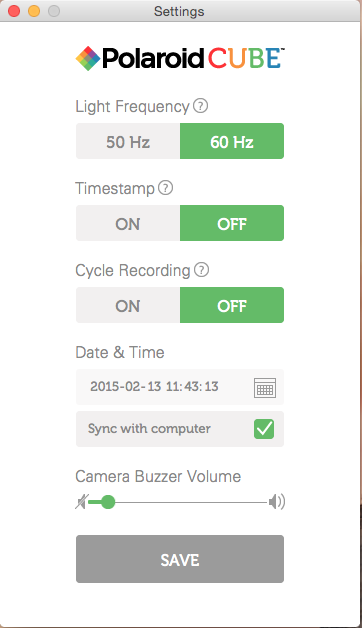Set Timestamp to OFF

pos(232,223)
